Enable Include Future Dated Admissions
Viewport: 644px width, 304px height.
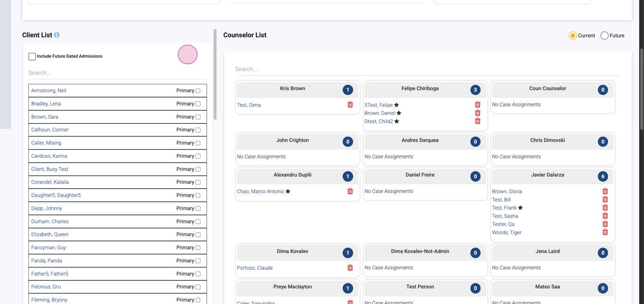(x=32, y=56)
